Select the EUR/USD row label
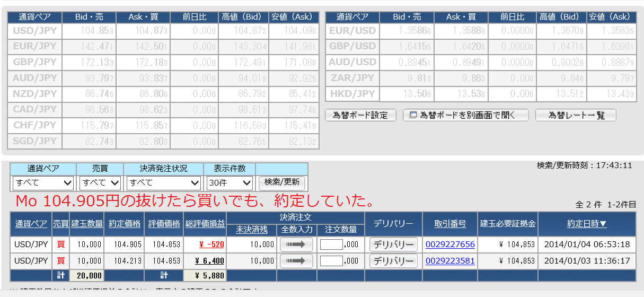Viewport: 644px width, 297px height. (x=352, y=31)
